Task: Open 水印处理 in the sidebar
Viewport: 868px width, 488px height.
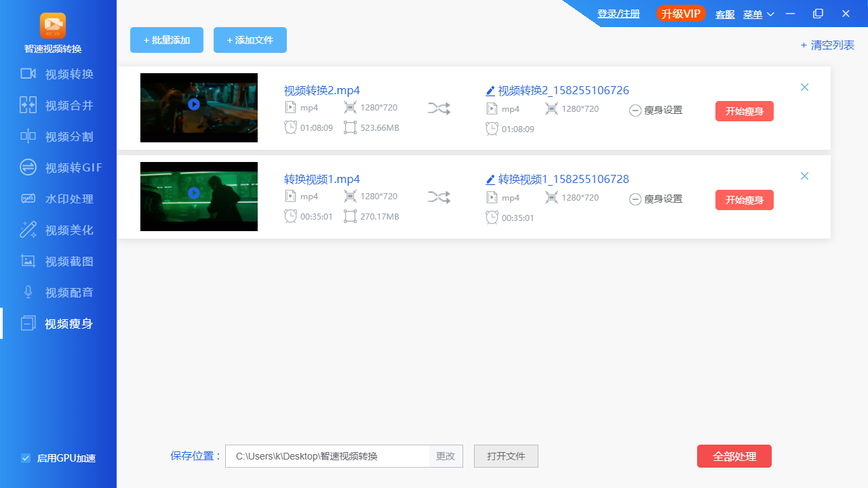Action: (x=58, y=199)
